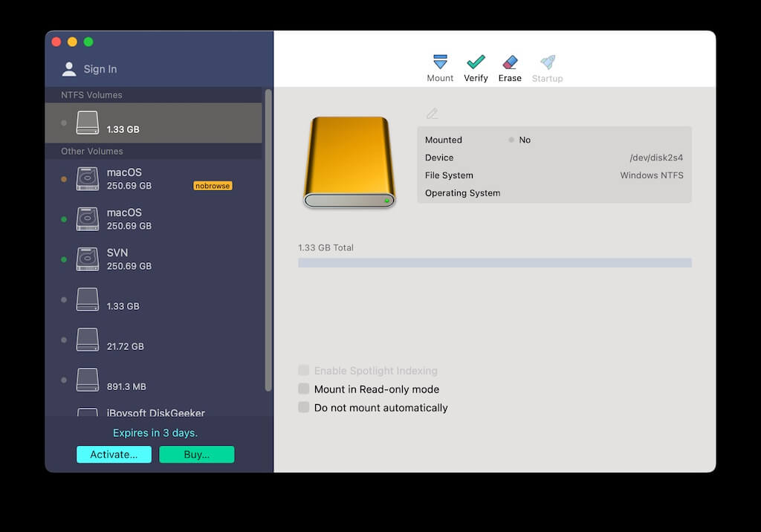Click the 21.72 GB drive icon

(x=88, y=340)
